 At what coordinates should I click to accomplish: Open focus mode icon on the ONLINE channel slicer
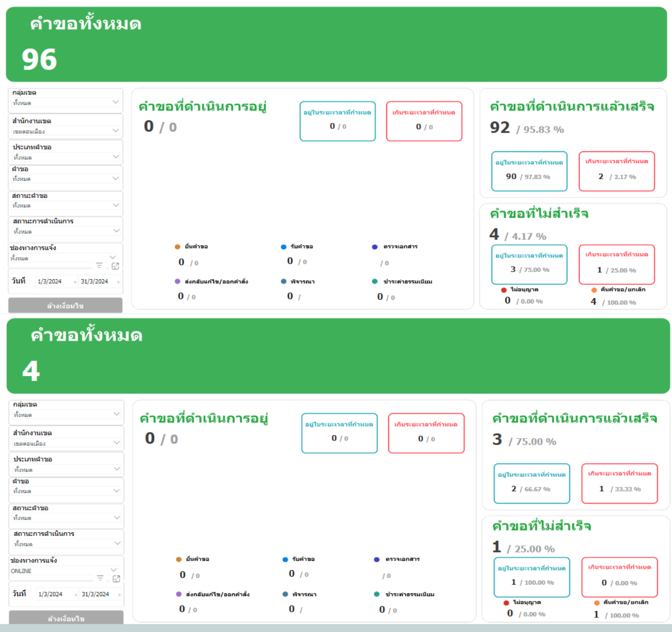[x=116, y=579]
